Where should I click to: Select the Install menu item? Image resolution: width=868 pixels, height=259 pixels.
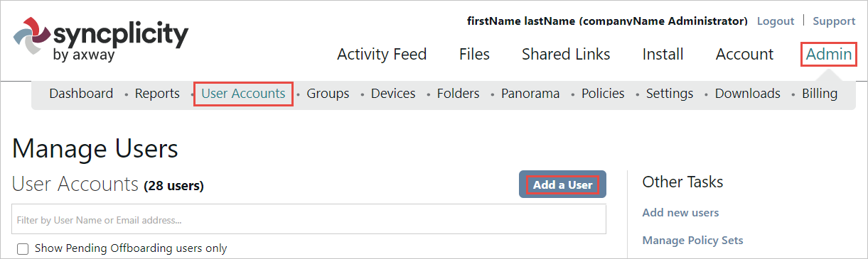[663, 54]
